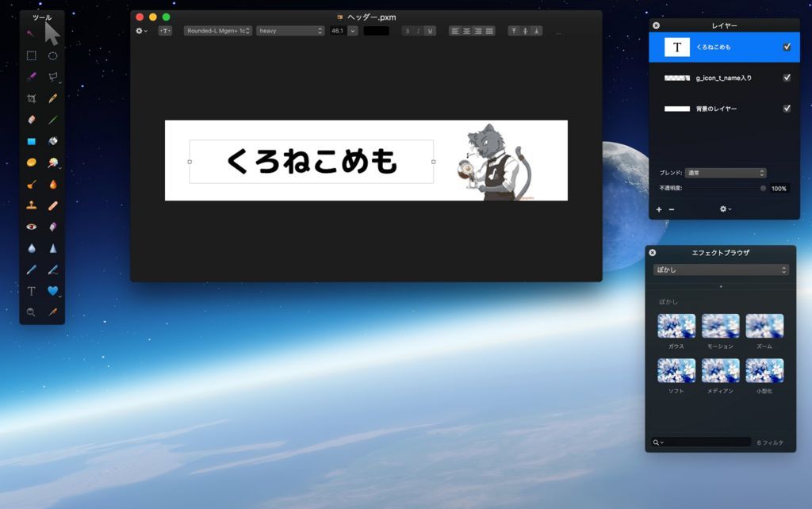The image size is (812, 509).
Task: Select the ガウス blur effect thumbnail
Action: click(x=676, y=325)
